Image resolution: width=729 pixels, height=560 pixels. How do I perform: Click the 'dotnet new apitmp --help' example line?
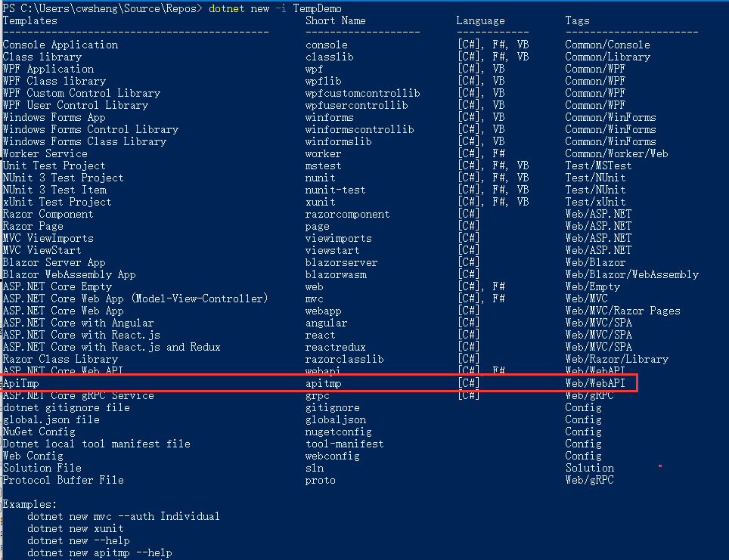(x=100, y=552)
